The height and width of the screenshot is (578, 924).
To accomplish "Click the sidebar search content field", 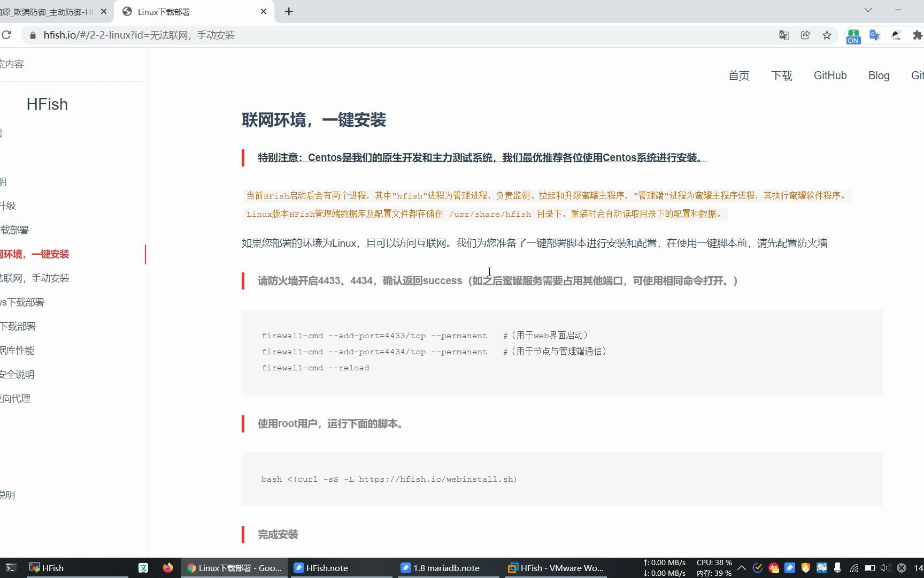I will point(73,64).
